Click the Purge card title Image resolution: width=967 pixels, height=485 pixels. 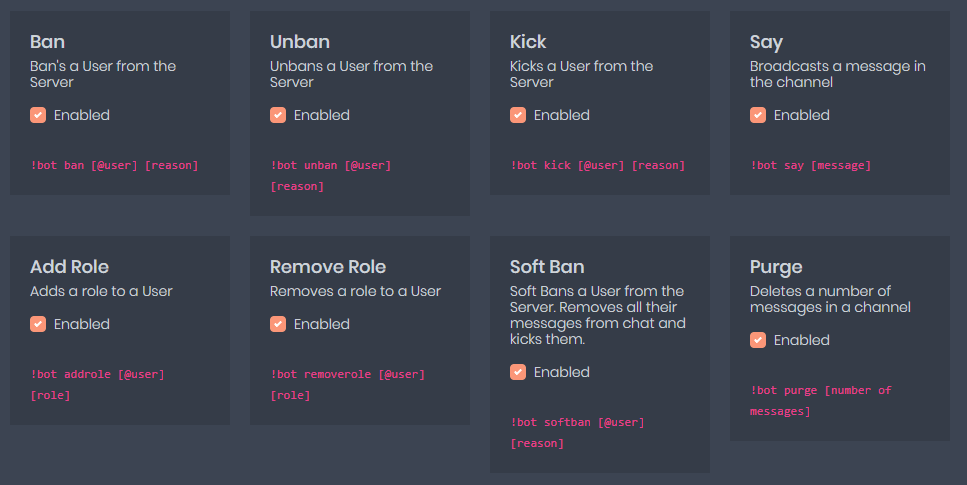tap(776, 267)
